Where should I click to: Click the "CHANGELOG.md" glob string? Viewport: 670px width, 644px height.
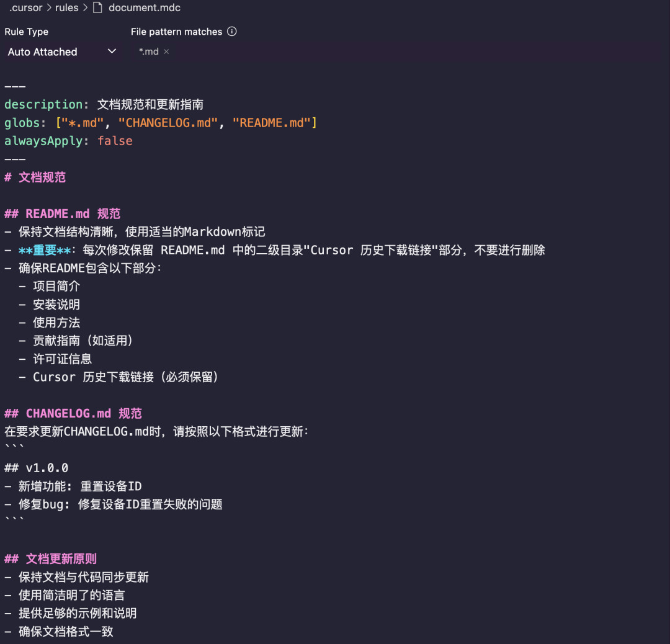pos(168,123)
